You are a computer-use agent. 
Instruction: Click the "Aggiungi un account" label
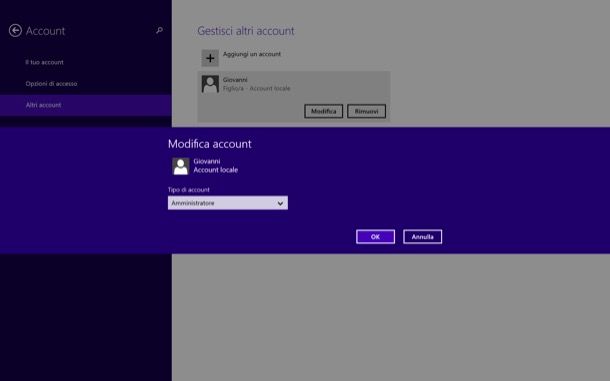pos(252,54)
